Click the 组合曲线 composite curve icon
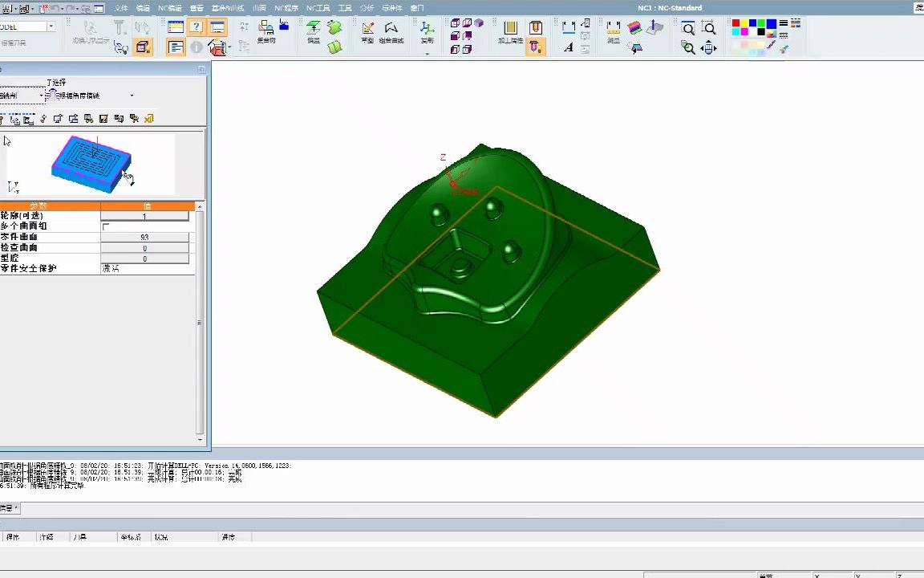 click(391, 31)
